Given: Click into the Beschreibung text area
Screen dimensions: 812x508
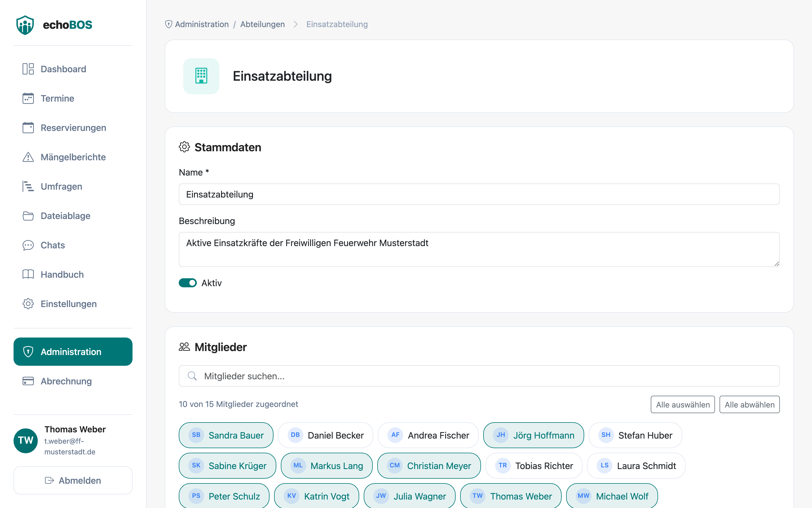Looking at the screenshot, I should [x=479, y=250].
